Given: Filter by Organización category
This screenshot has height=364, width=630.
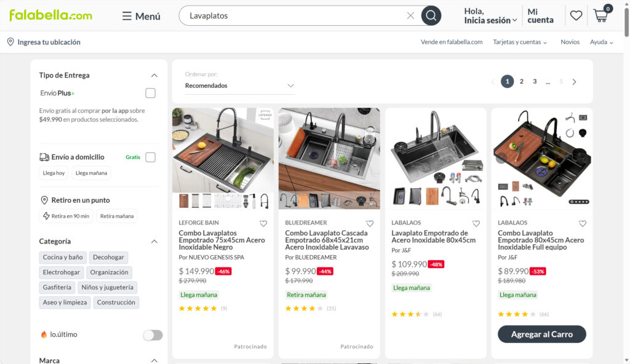Looking at the screenshot, I should click(x=109, y=272).
